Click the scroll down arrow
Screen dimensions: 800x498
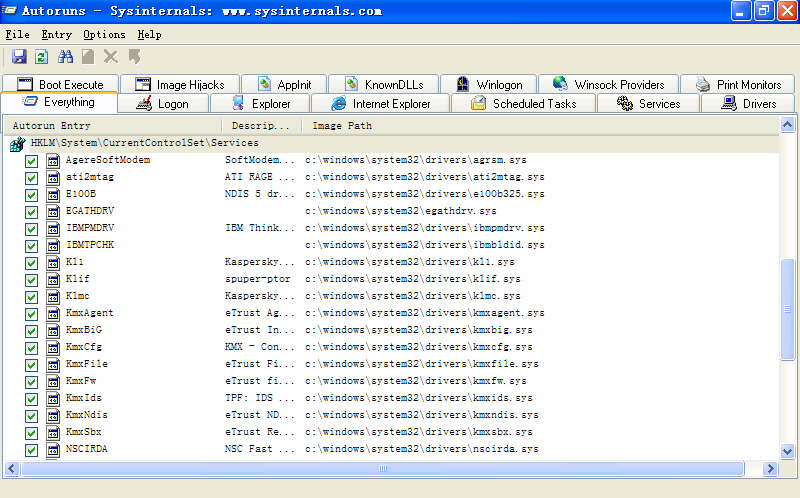tap(788, 451)
